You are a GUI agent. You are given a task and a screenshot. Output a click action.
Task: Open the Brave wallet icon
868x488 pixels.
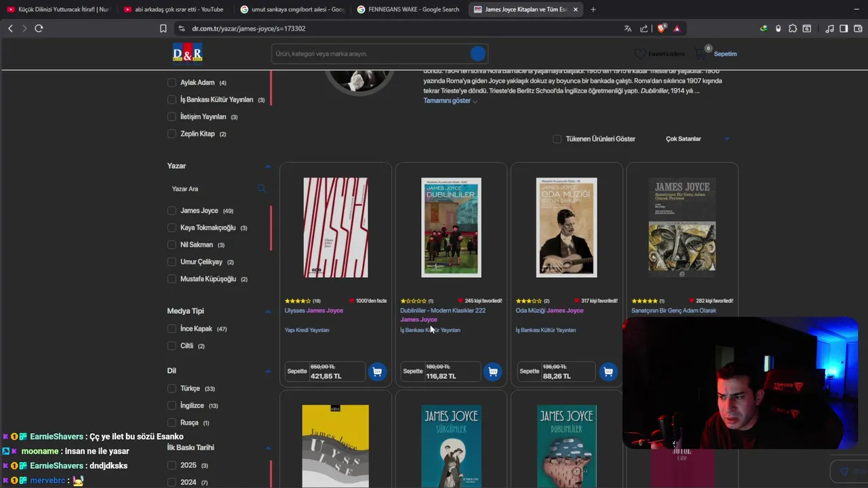[x=858, y=28]
